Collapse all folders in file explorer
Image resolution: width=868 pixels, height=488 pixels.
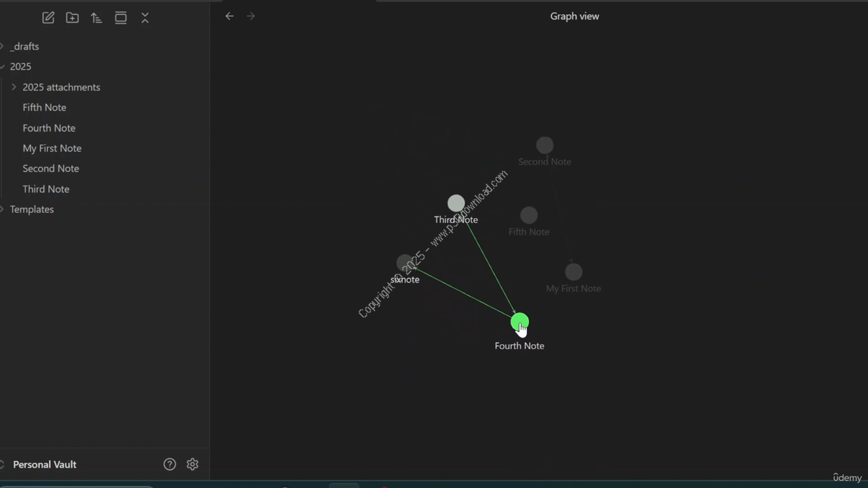(145, 18)
